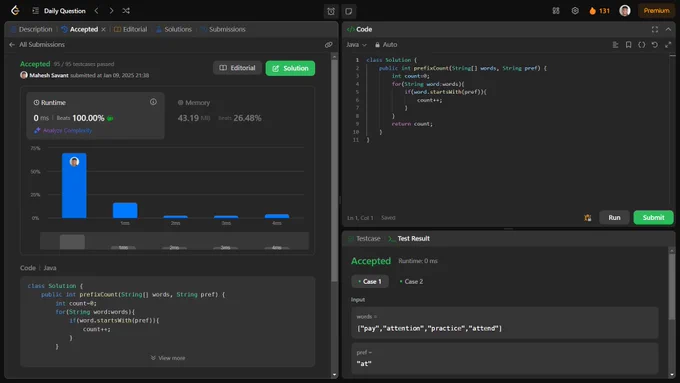Switch to the Testcase tab
Screen dimensions: 680x383
coord(364,239)
